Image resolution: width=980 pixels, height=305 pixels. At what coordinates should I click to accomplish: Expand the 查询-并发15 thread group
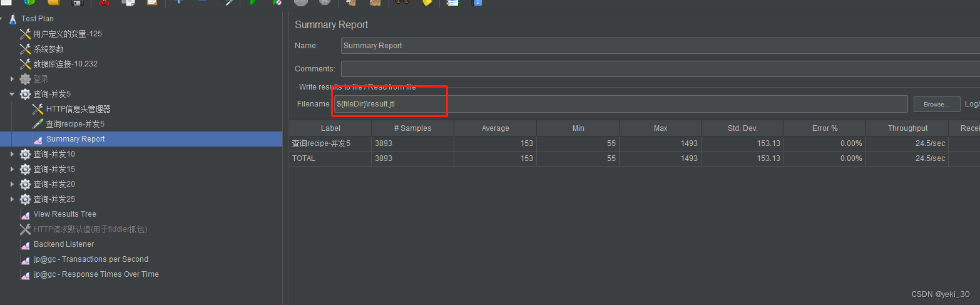(12, 169)
